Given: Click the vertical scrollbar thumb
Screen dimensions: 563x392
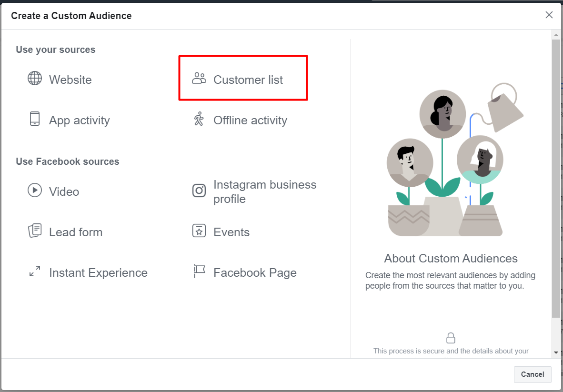Looking at the screenshot, I should click(x=556, y=179).
